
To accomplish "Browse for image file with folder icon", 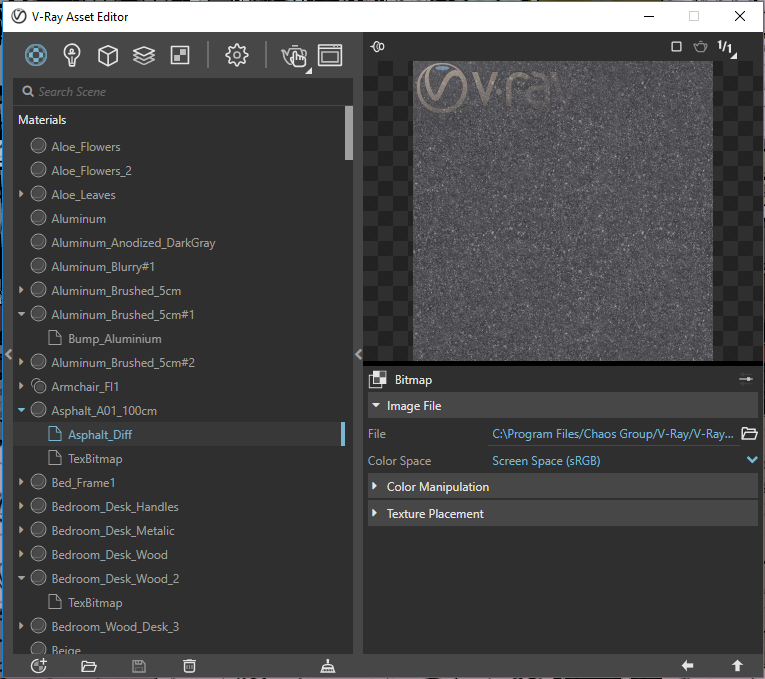I will (x=749, y=433).
